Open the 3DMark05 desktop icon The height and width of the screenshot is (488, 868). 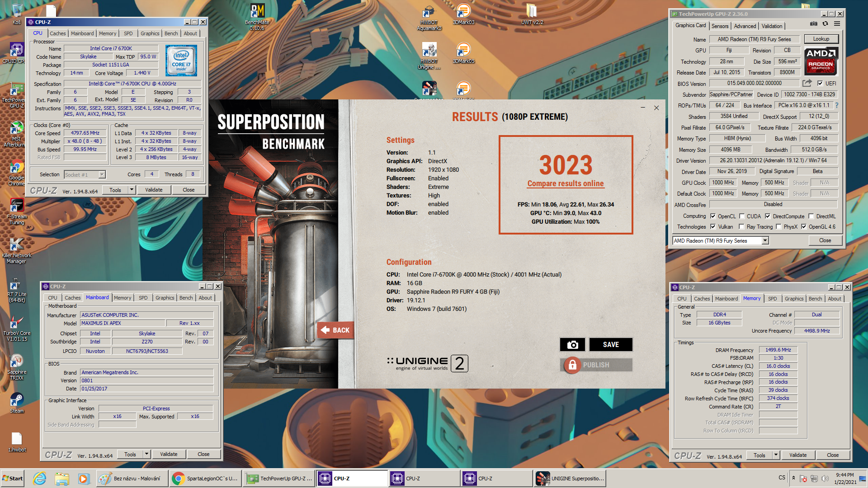pyautogui.click(x=463, y=53)
